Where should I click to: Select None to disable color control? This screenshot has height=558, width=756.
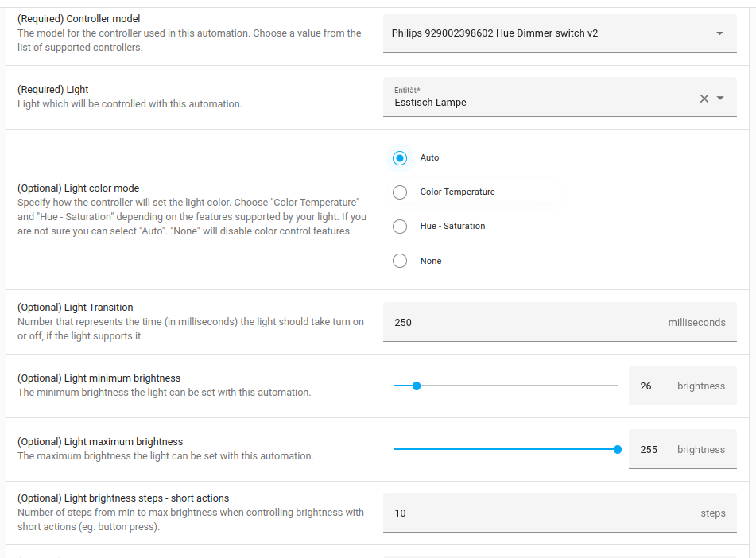(400, 261)
